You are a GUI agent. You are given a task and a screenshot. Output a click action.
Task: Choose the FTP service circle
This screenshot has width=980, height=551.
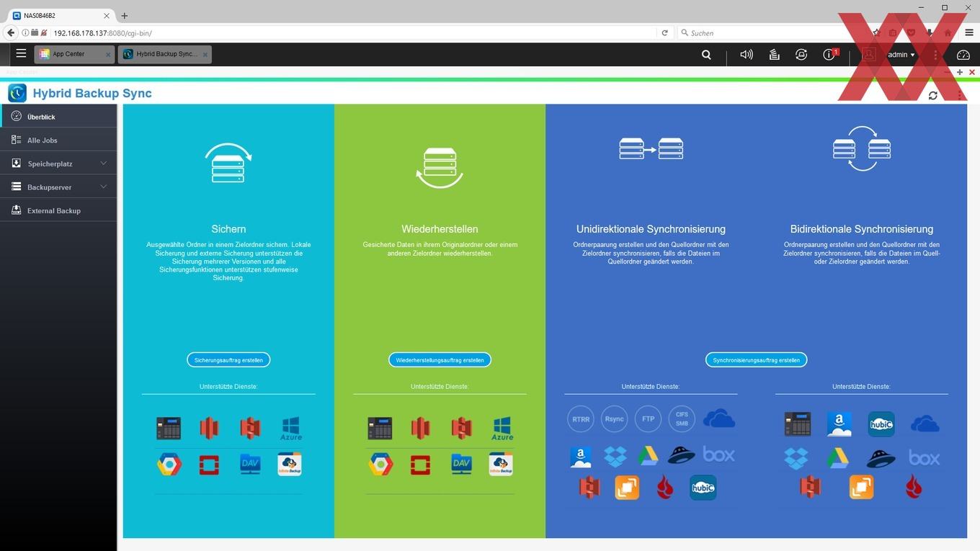tap(648, 419)
